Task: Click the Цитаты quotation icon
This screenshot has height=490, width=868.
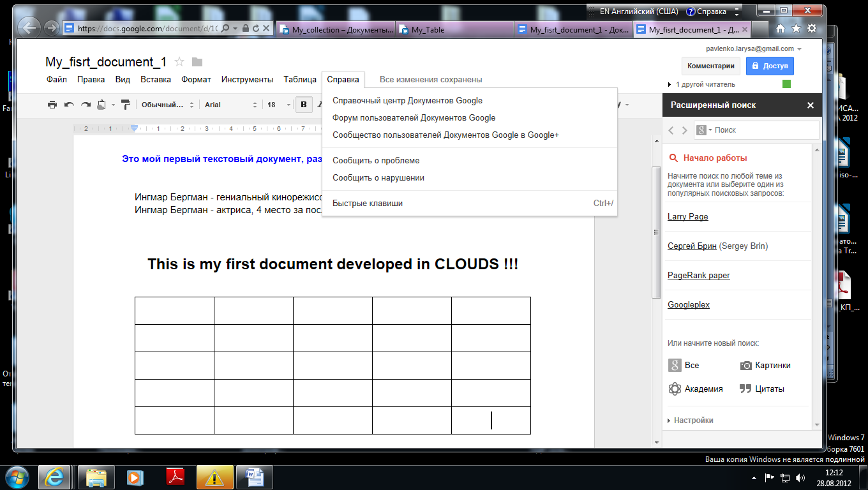Action: (745, 389)
